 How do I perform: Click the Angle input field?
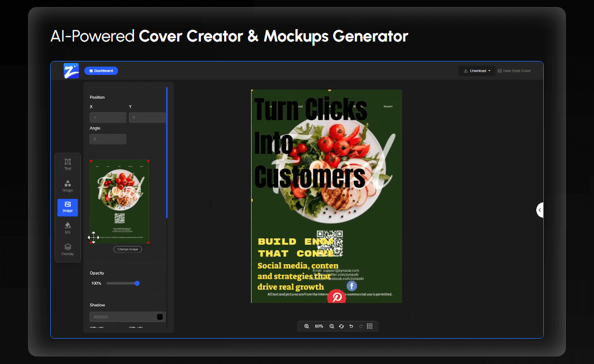[108, 139]
